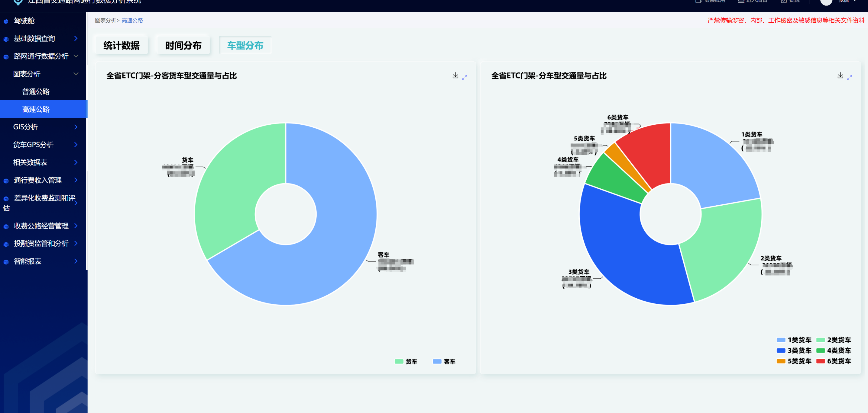Toggle the 4类货车 legend item
The image size is (868, 413).
click(x=833, y=351)
